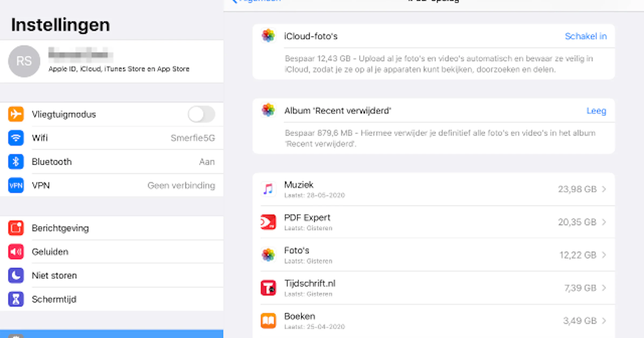Tap the 7,39 GB Tijdschrift.nl size
This screenshot has height=338, width=644.
coord(580,288)
